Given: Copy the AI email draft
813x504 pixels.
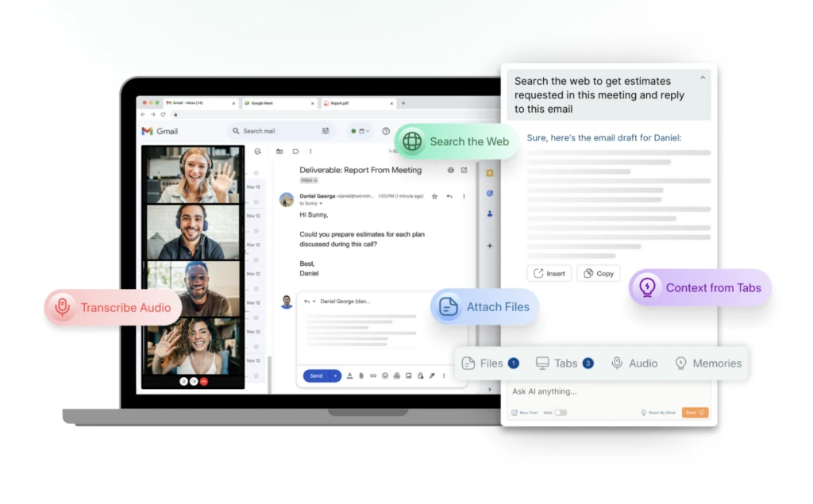Looking at the screenshot, I should 599,273.
